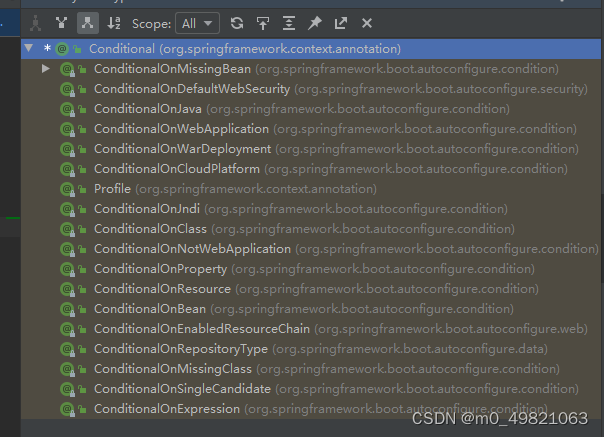Click annotation icon beside ConditionalOnBean
The image size is (604, 437).
[67, 309]
